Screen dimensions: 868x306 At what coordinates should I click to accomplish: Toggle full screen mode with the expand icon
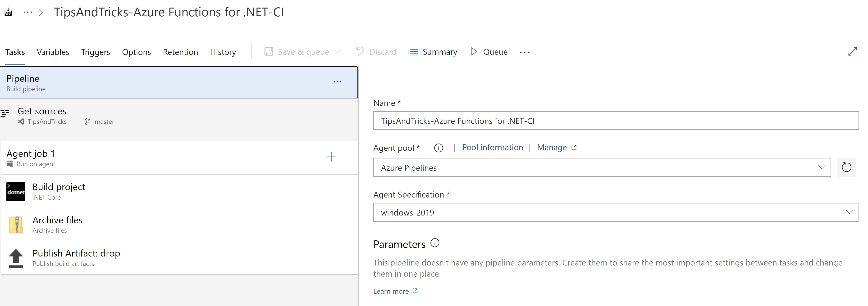pyautogui.click(x=852, y=51)
